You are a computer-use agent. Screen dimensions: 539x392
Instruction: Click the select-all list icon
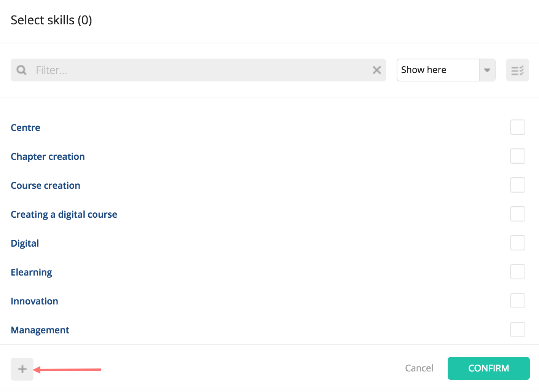pos(517,70)
